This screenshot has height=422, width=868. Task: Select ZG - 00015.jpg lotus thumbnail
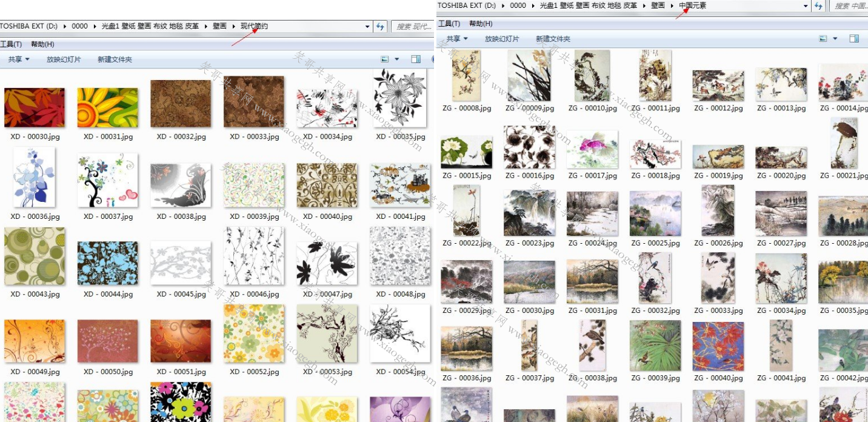[467, 152]
